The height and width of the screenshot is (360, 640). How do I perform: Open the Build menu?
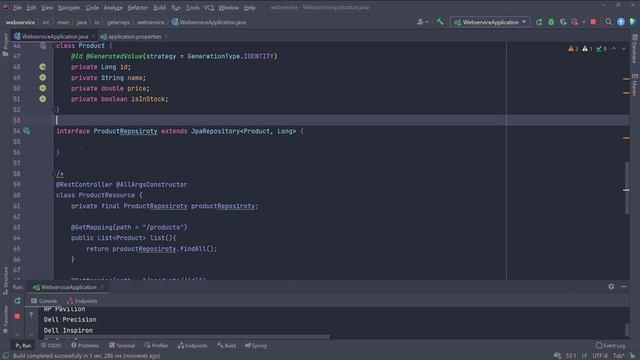tap(160, 7)
